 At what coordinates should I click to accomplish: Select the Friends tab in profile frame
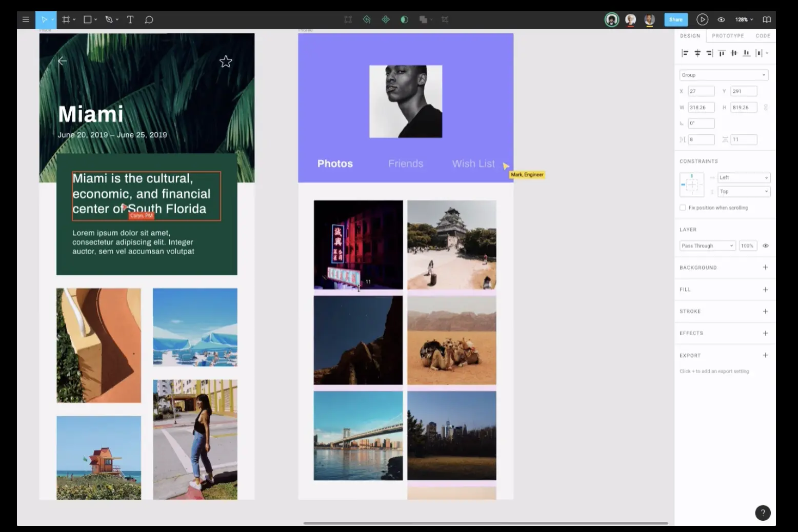(x=406, y=164)
